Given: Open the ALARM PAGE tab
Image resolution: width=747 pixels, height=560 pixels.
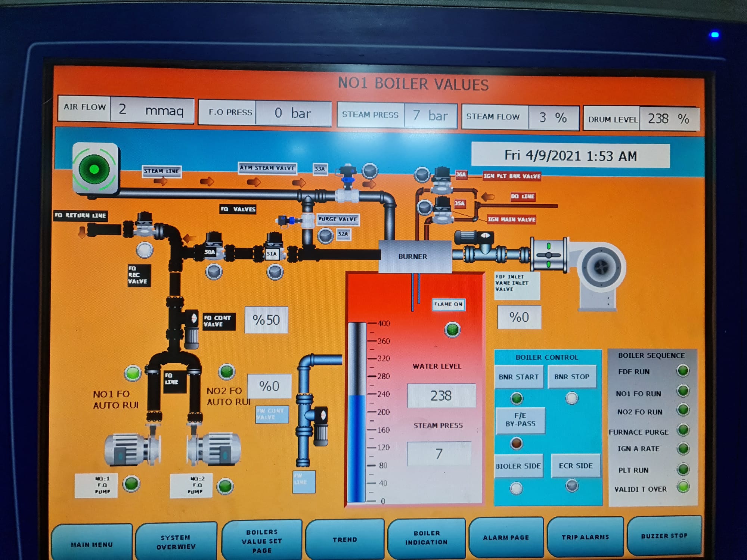Looking at the screenshot, I should (506, 537).
